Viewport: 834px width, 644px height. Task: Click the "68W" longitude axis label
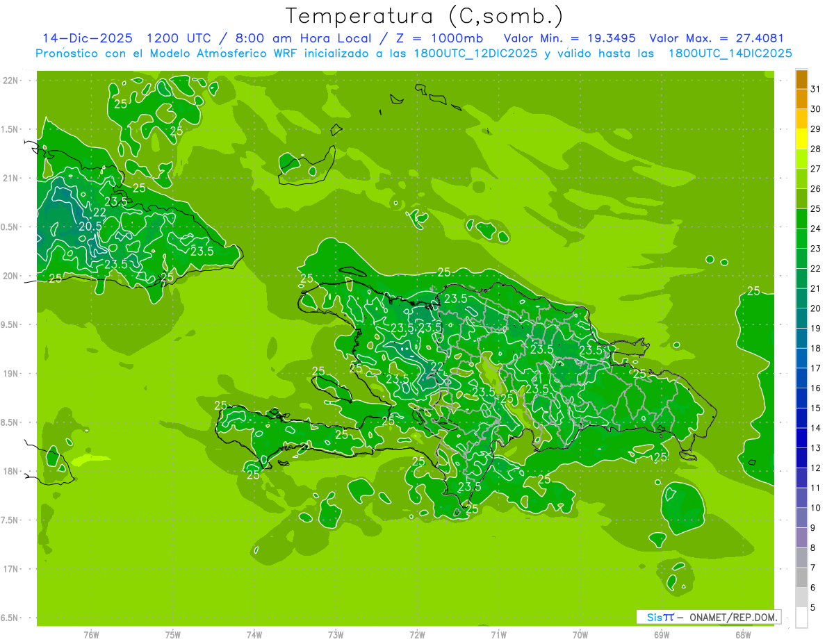coord(743,635)
